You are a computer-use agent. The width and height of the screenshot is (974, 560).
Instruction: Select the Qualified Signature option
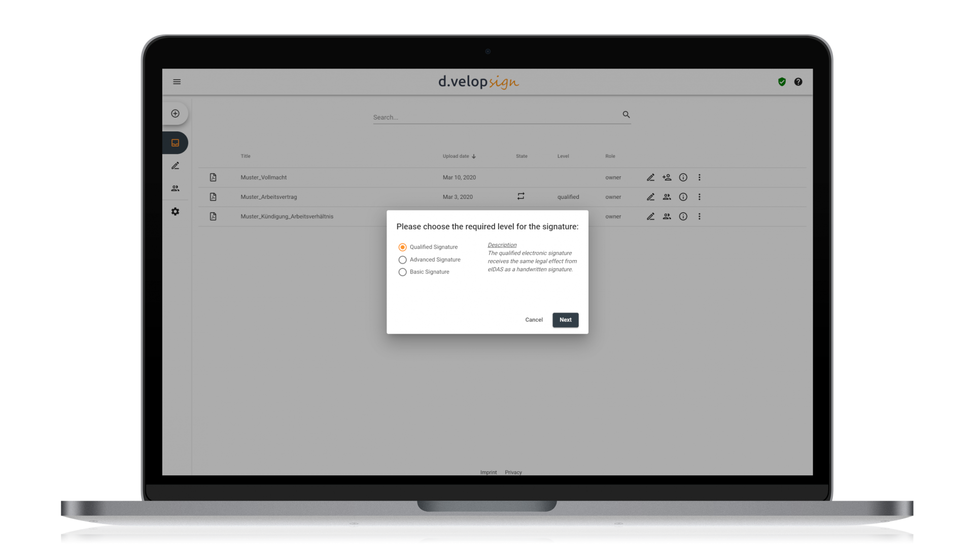click(x=402, y=247)
